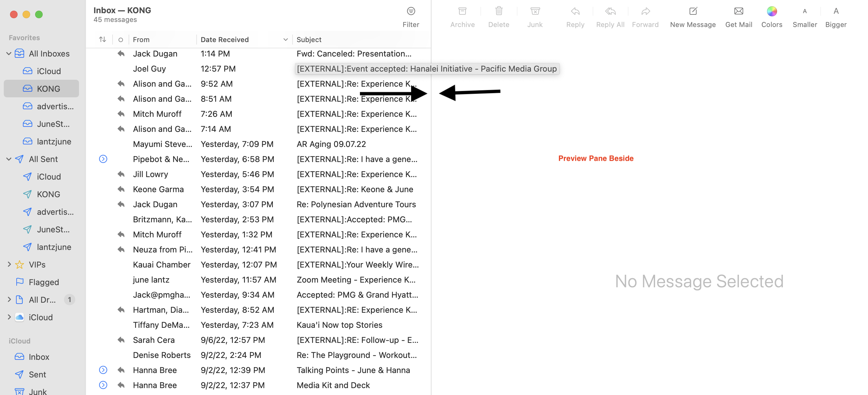Open the Flagged mailbox
This screenshot has height=395, width=868.
[x=44, y=282]
